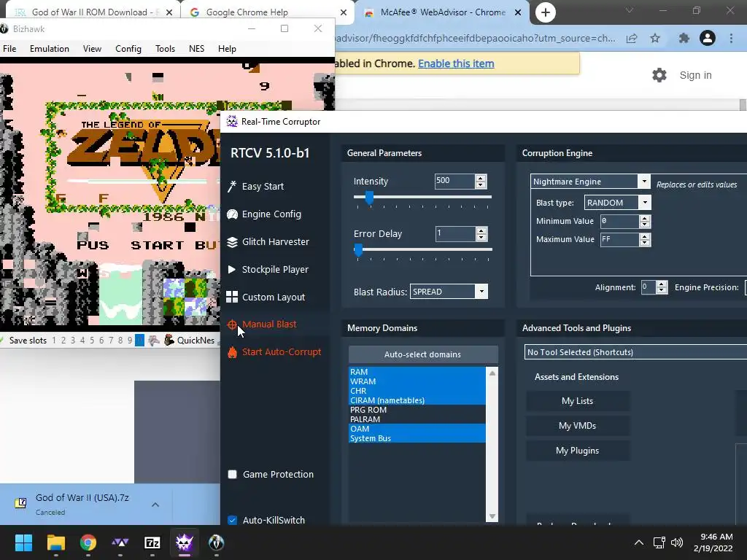
Task: Open Glitch Harvester stack icon
Action: (232, 242)
